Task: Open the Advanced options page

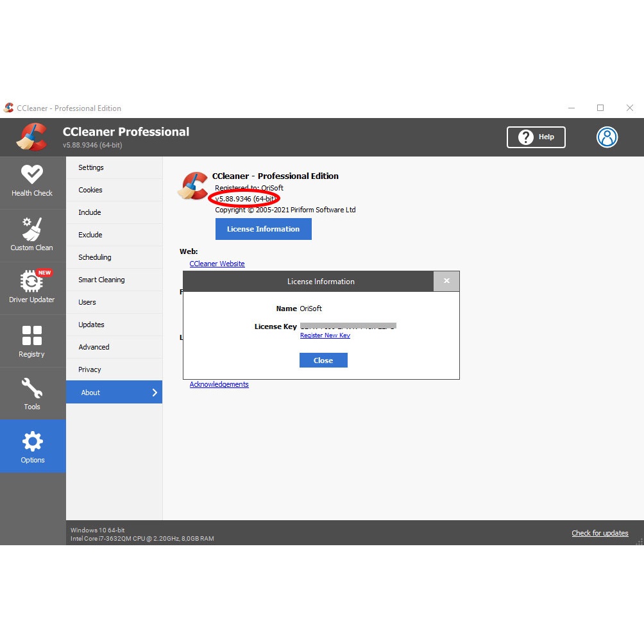Action: tap(114, 347)
